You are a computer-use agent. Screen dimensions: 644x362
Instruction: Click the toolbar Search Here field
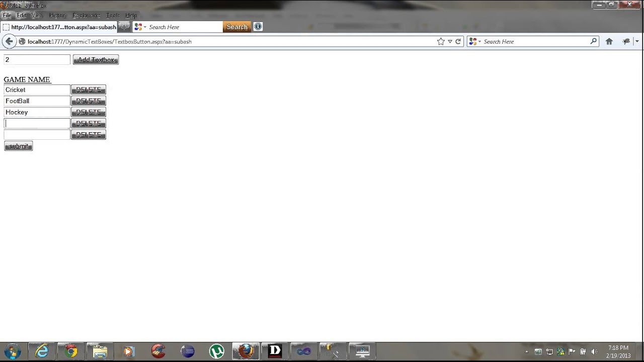184,27
